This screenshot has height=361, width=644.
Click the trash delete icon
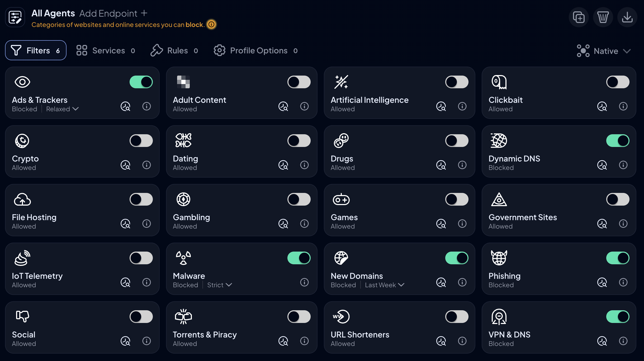603,17
